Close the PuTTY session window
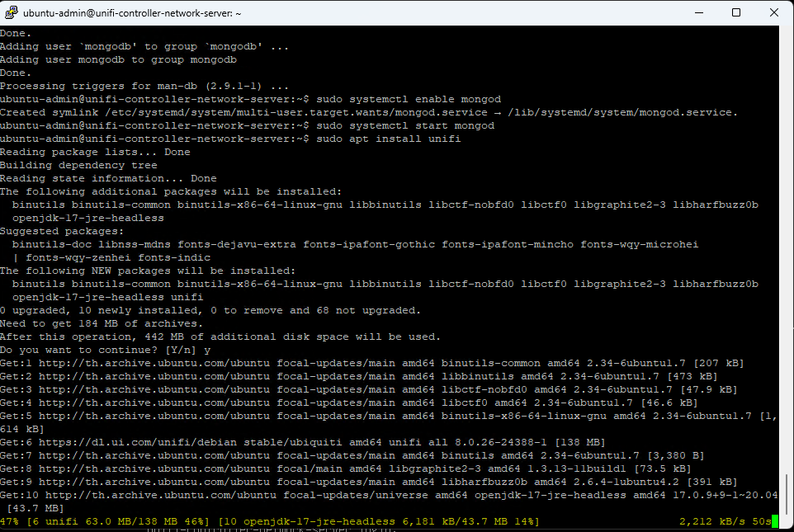The width and height of the screenshot is (794, 532). [773, 12]
